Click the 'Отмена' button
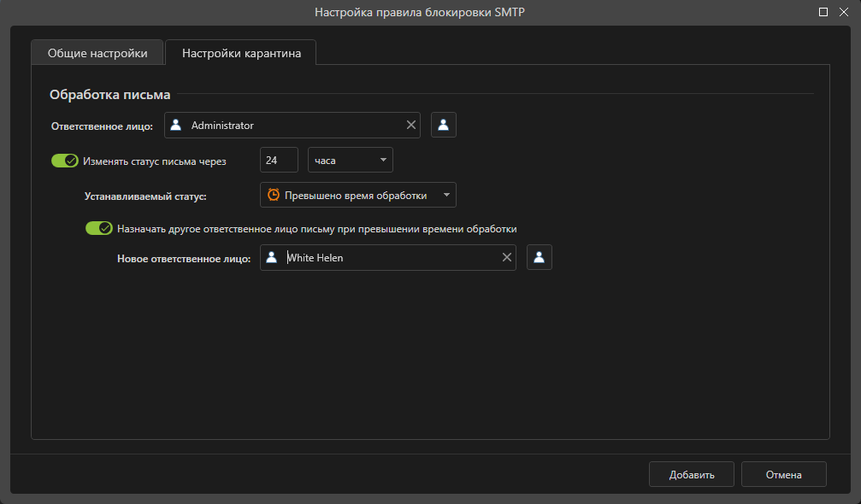The height and width of the screenshot is (504, 861). [x=783, y=474]
